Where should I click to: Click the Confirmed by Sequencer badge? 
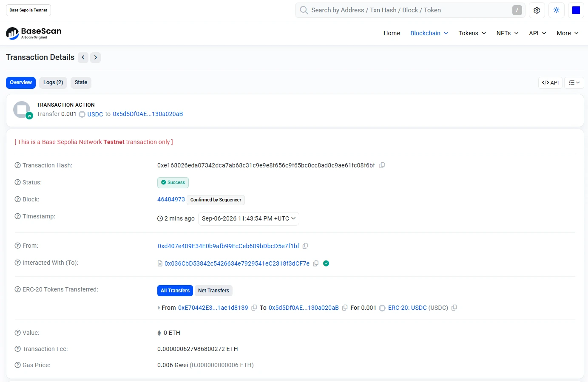click(216, 200)
